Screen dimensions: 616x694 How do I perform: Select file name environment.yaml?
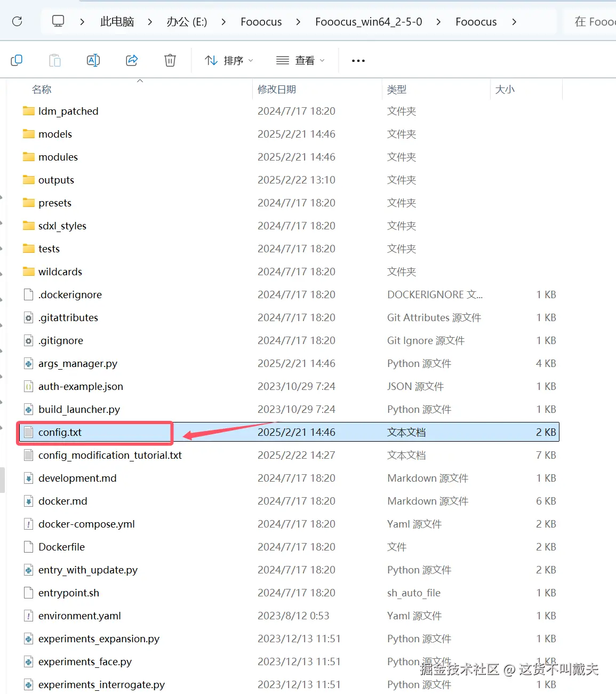tap(79, 616)
